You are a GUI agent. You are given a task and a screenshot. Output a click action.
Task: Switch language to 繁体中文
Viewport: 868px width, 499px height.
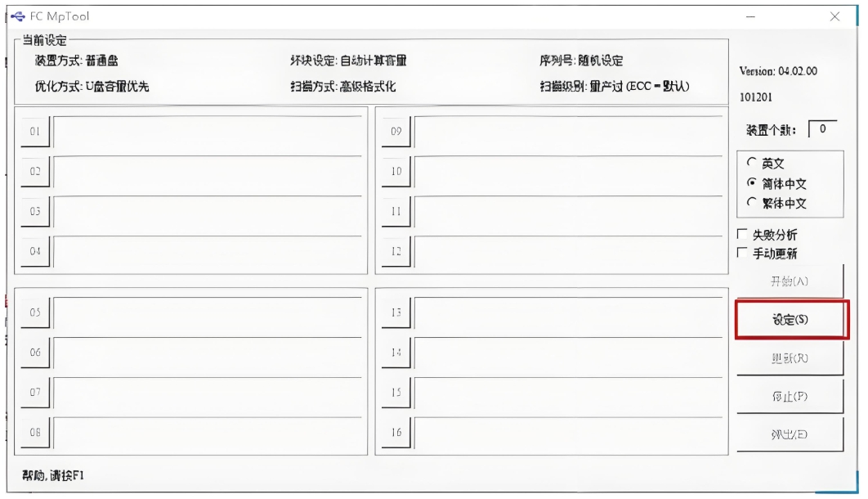(x=749, y=203)
